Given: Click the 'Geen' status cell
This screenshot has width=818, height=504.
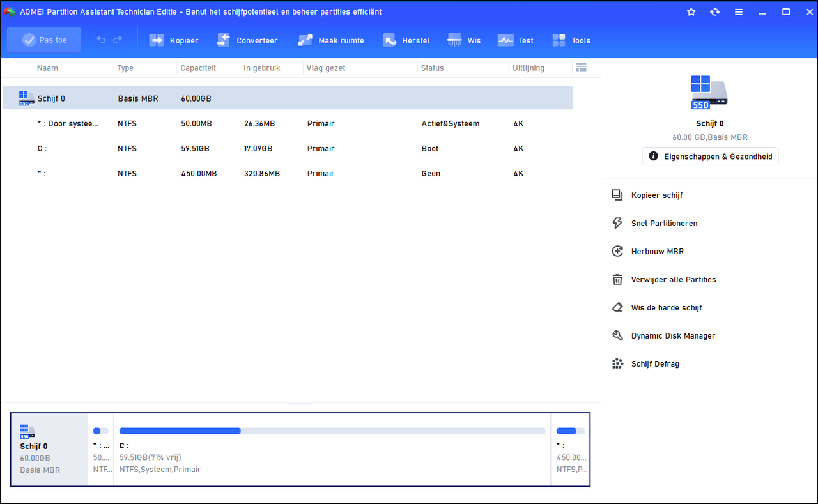Looking at the screenshot, I should (431, 173).
